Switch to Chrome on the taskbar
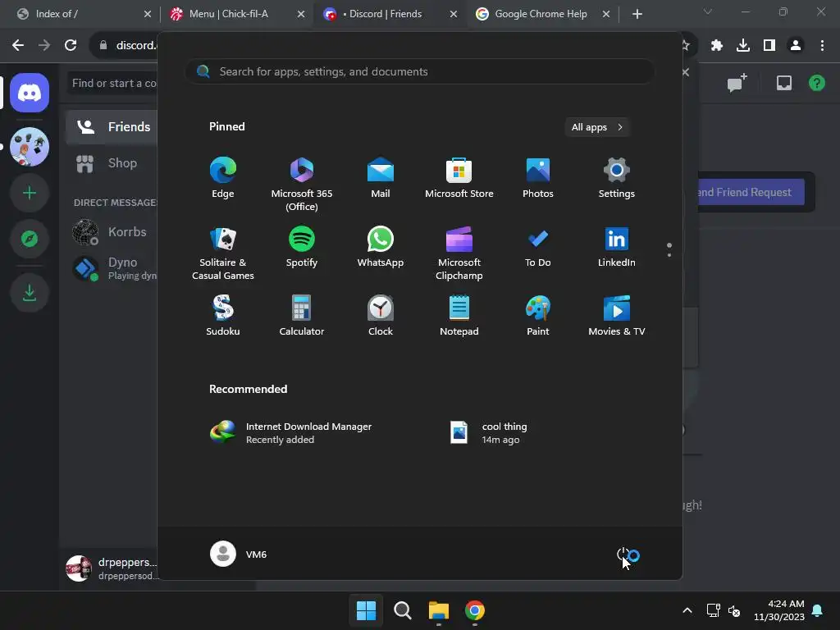This screenshot has height=630, width=840. click(474, 610)
